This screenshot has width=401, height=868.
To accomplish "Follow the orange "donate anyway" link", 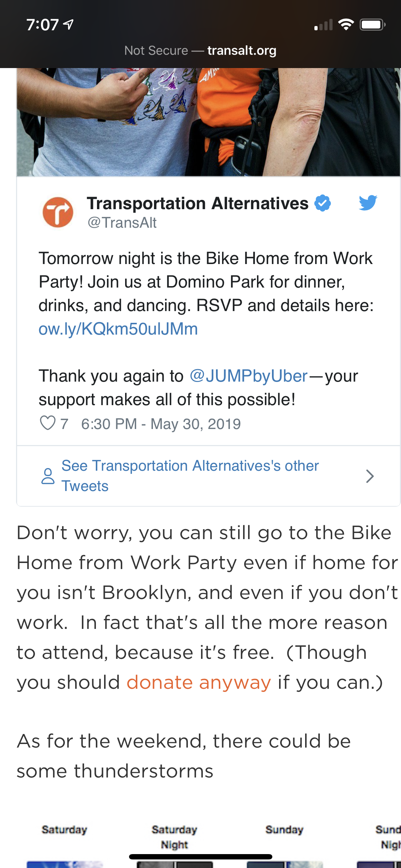I will click(x=199, y=682).
